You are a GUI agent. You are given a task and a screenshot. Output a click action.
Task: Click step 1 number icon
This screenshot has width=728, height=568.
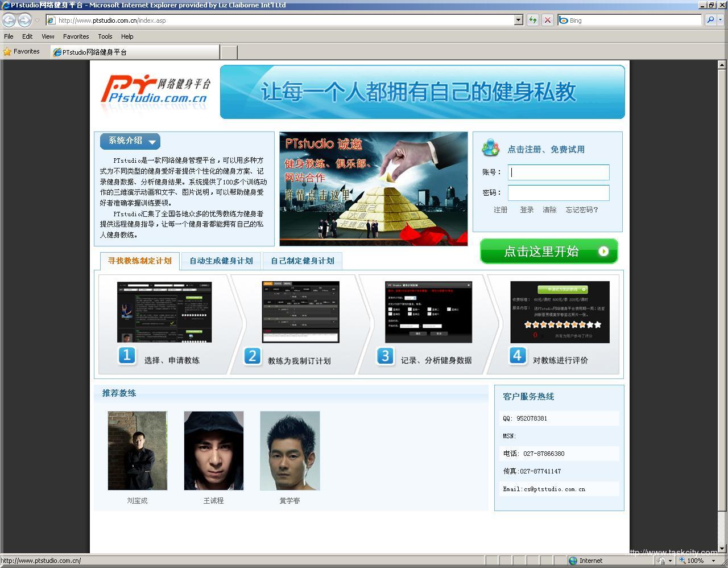pos(127,356)
